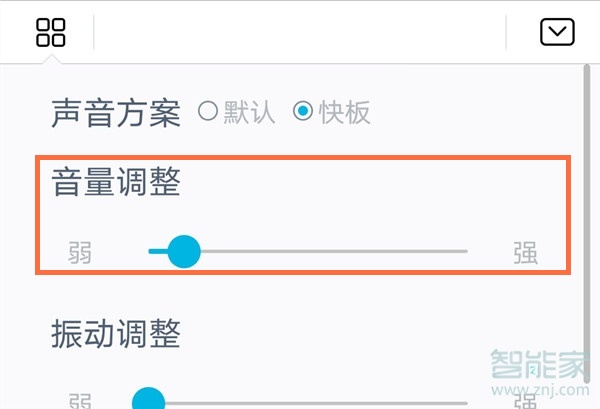Tap the 快板 option label text
Screen dimensions: 600x409
click(x=345, y=112)
